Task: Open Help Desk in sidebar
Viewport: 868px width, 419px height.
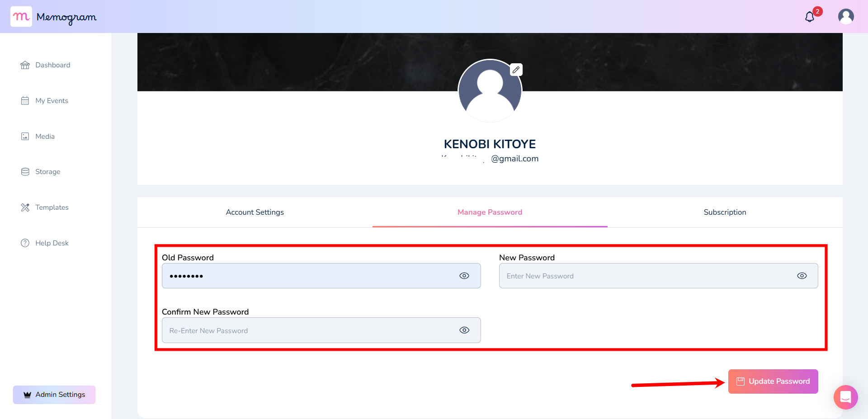Action: [x=52, y=243]
